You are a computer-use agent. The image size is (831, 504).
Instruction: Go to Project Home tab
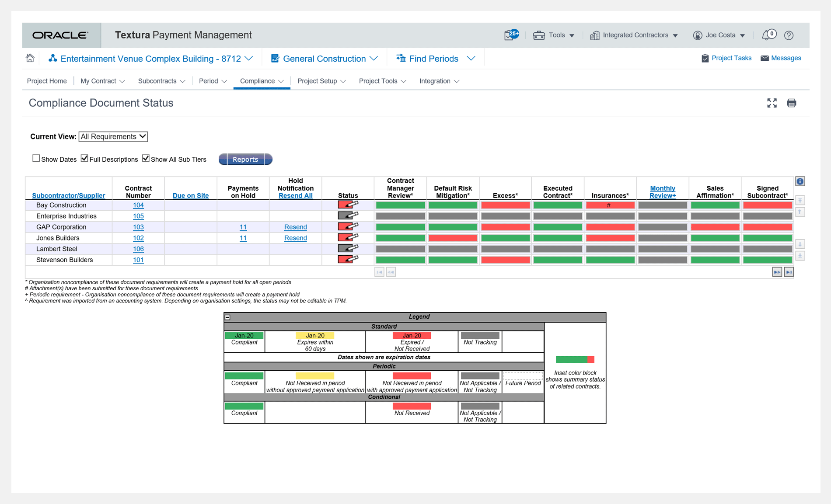[x=47, y=81]
